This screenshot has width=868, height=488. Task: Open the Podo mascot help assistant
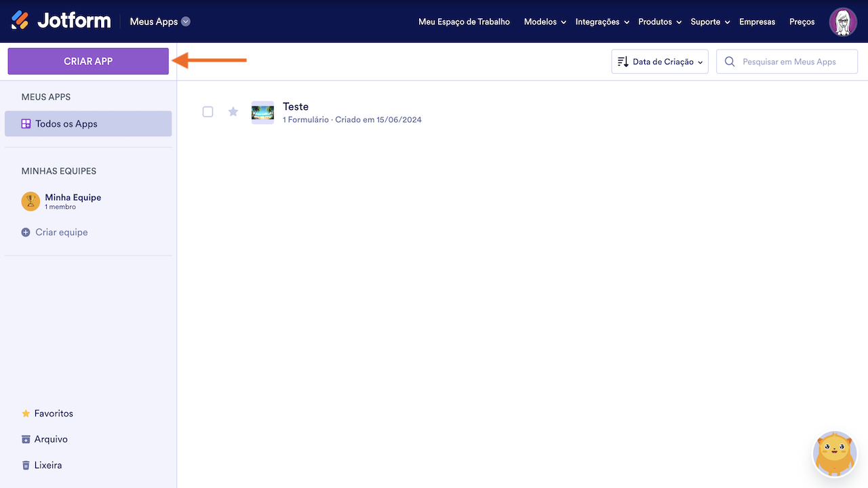(835, 454)
